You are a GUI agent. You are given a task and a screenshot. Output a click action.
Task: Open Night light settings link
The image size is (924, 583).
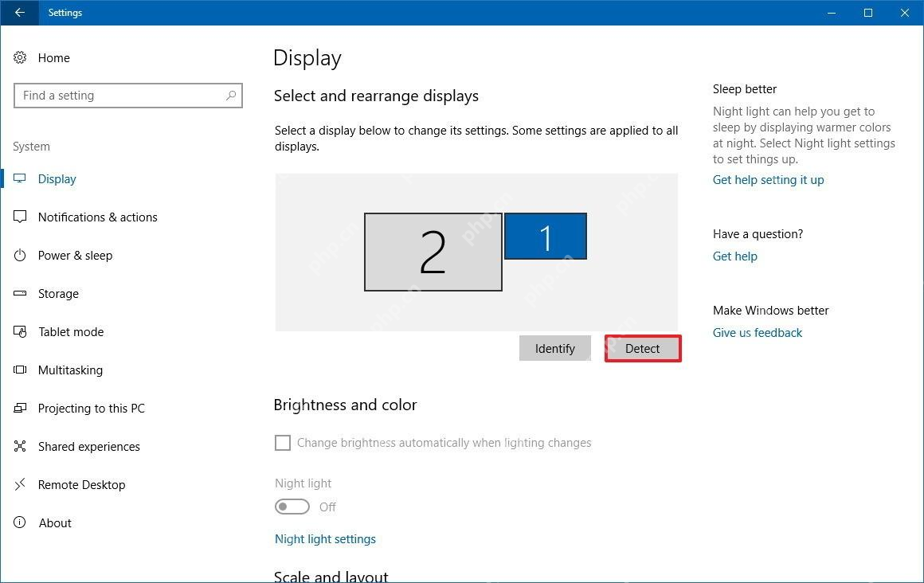click(x=325, y=538)
